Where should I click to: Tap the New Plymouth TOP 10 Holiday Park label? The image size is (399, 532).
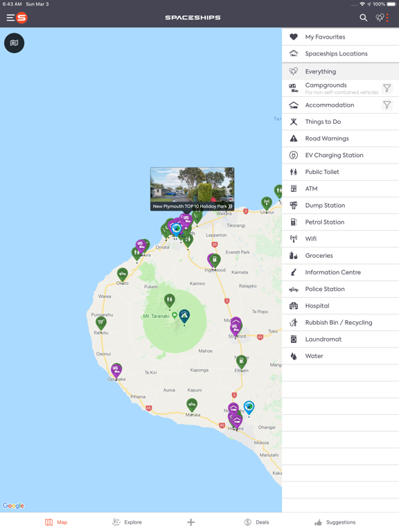point(190,206)
